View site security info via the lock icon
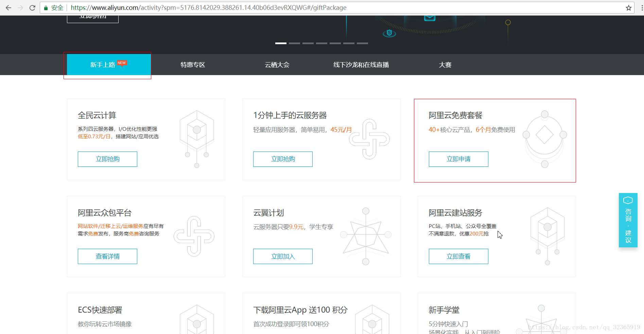Image resolution: width=644 pixels, height=334 pixels. (46, 8)
